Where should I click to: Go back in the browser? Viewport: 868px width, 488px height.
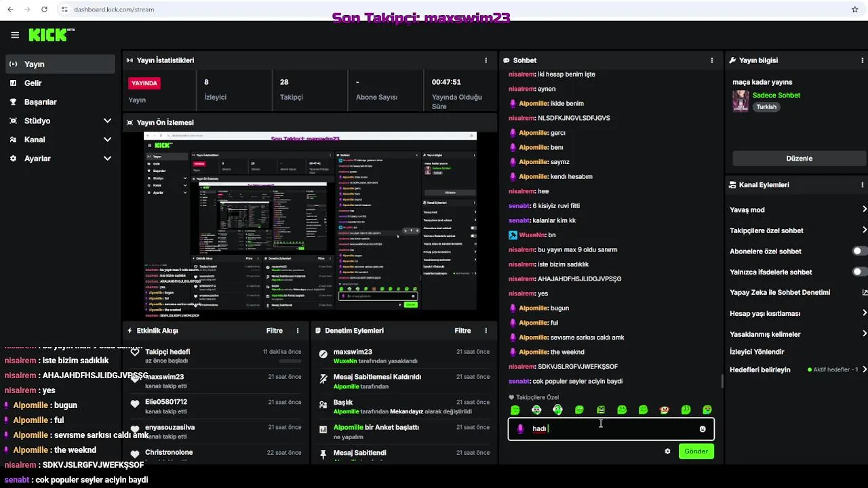point(10,9)
